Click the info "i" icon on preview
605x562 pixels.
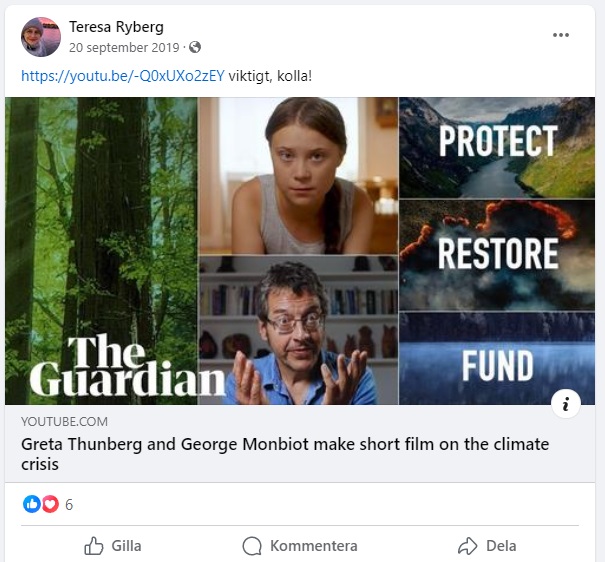[565, 403]
